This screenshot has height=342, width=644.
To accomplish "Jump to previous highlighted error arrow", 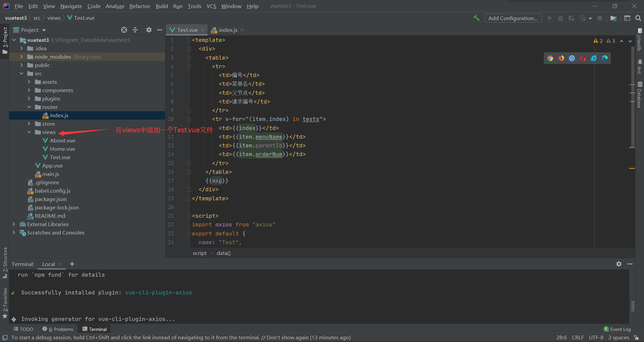I will pos(622,41).
